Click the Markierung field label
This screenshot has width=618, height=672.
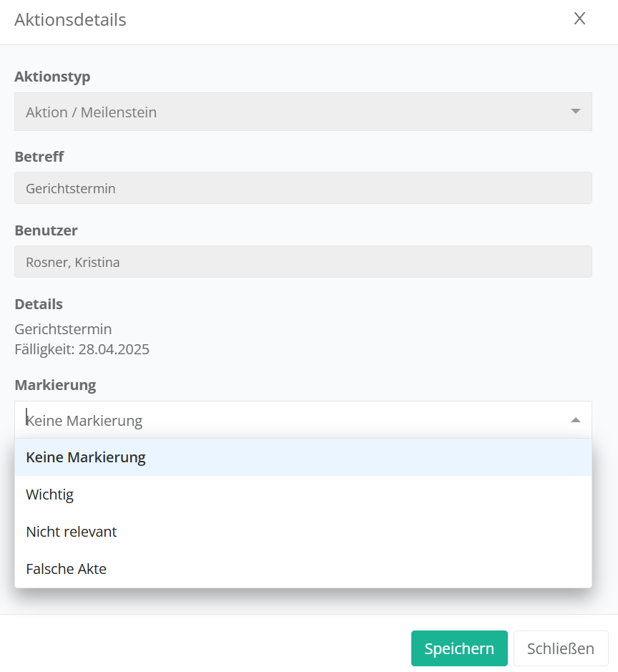55,385
